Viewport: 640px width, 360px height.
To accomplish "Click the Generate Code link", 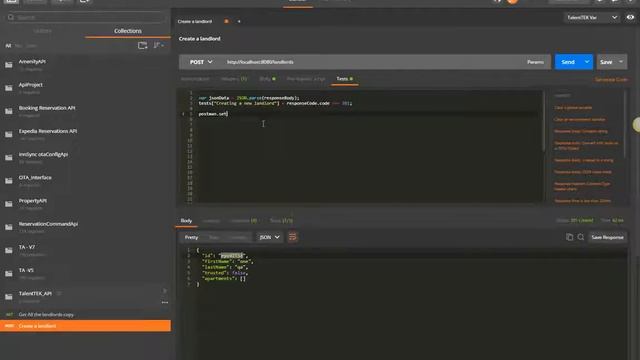I will coord(611,80).
